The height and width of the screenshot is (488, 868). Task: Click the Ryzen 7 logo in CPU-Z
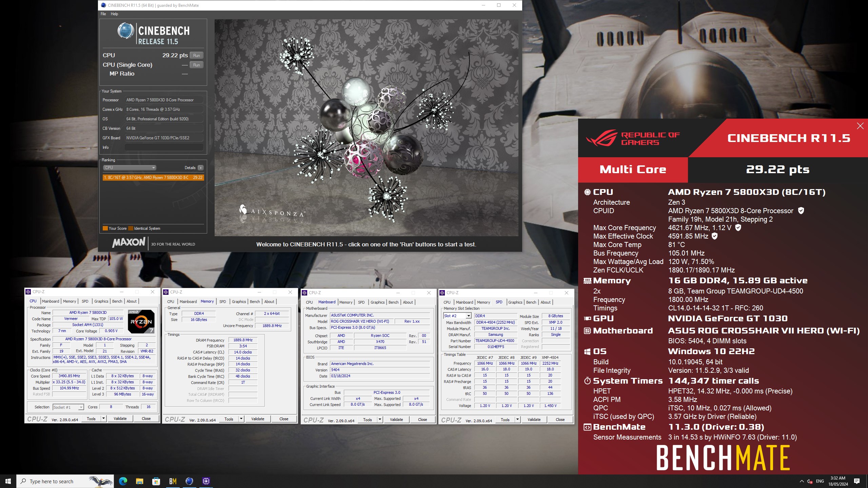[x=141, y=321]
